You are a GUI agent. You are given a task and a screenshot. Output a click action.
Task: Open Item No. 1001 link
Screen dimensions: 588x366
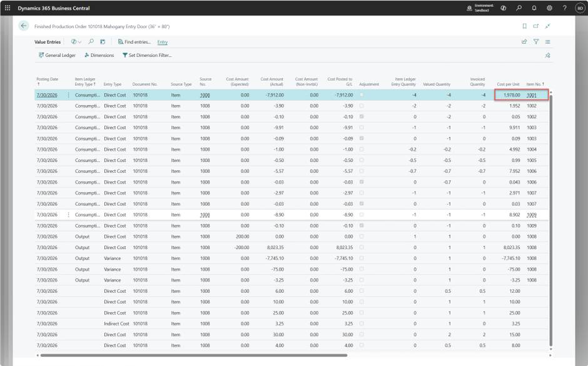pos(531,95)
